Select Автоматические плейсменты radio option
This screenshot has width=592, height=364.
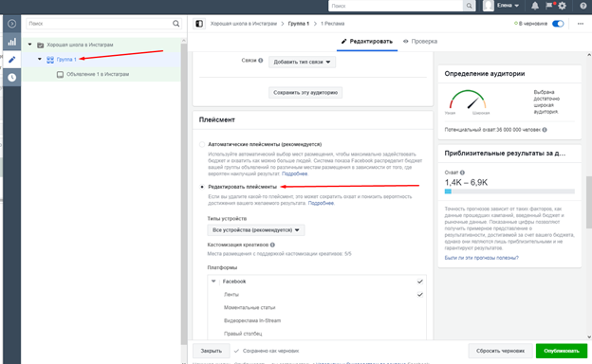[202, 144]
